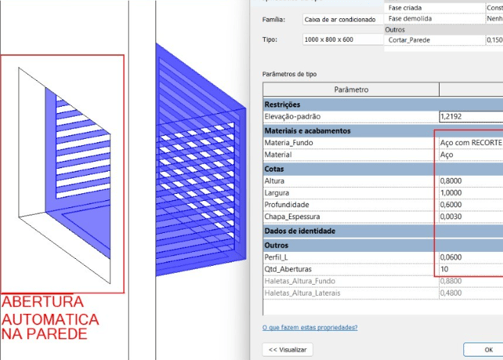Image resolution: width=503 pixels, height=360 pixels.
Task: Select the Material parameter label
Action: tap(278, 155)
